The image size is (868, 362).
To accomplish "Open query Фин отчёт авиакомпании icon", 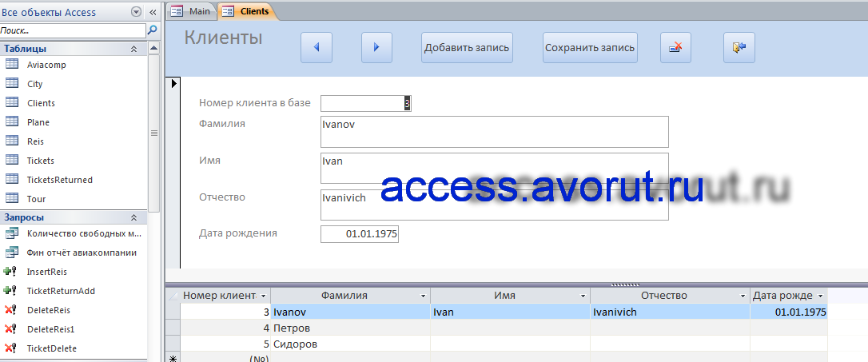I will tap(12, 253).
